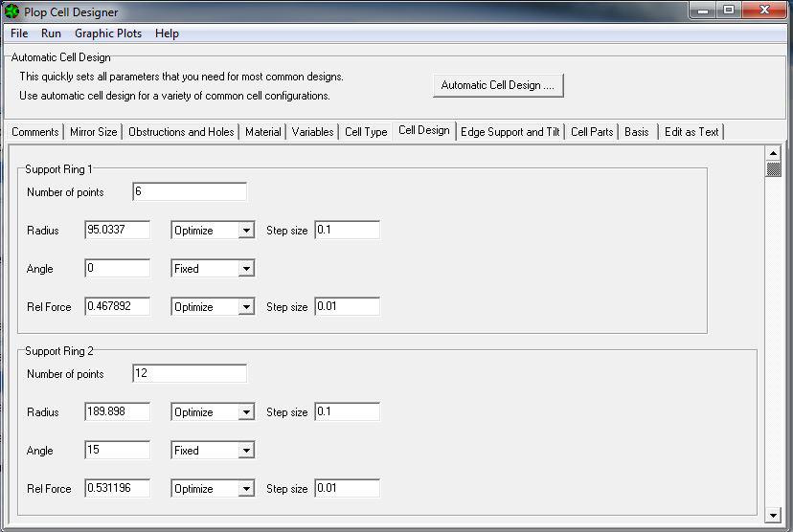
Task: Switch to the Cell Type tab
Action: click(366, 132)
